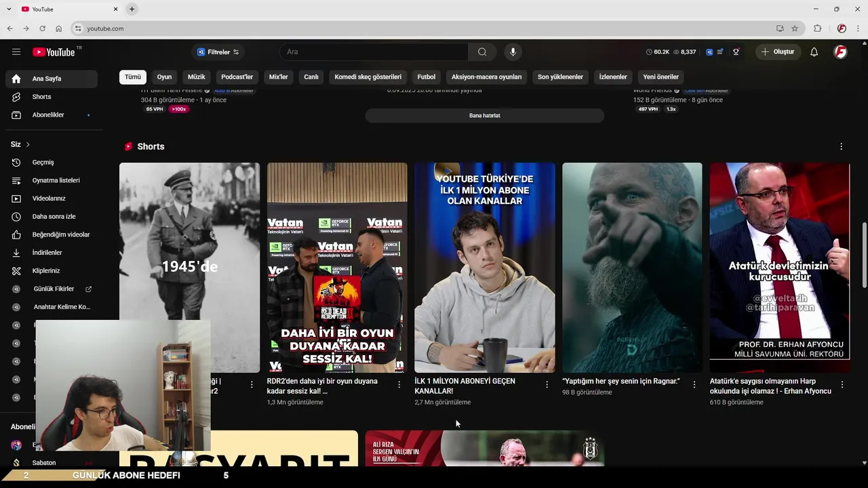Select the Yeni öneriler chip
The height and width of the screenshot is (488, 868).
pos(661,77)
